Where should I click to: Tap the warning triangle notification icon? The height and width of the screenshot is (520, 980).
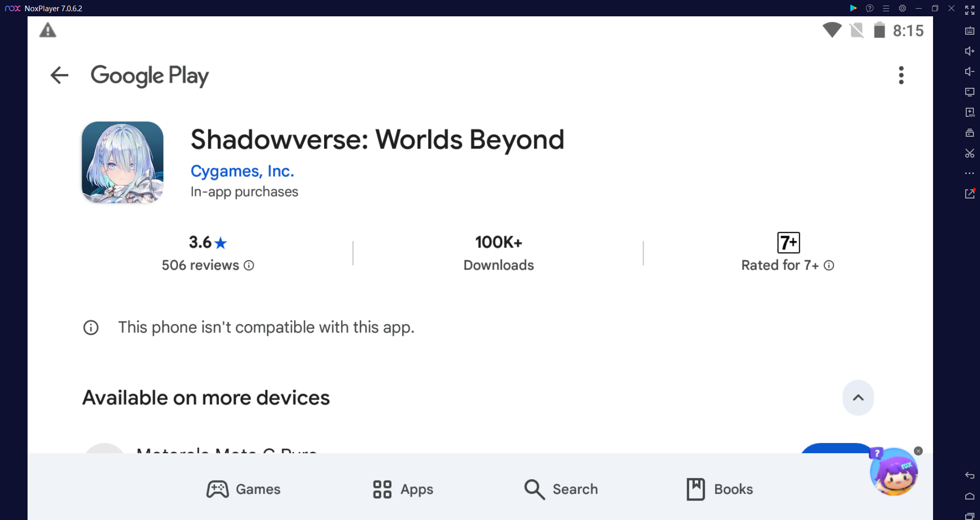48,31
